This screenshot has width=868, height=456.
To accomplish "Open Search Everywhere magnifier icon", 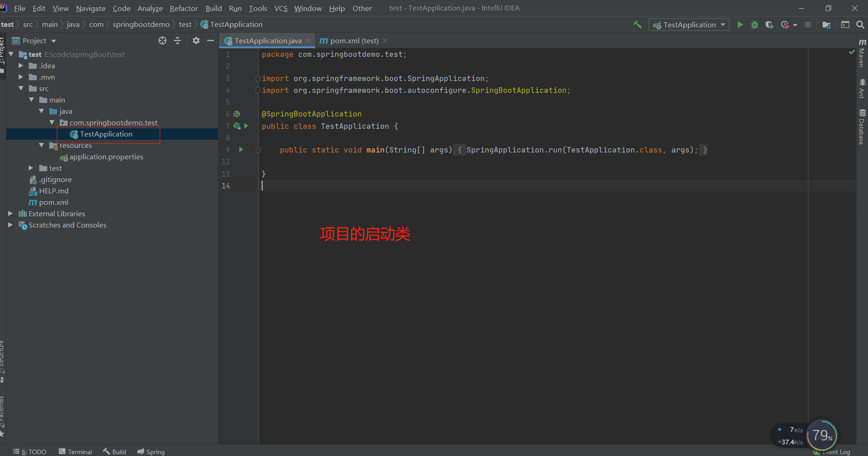I will pyautogui.click(x=860, y=25).
